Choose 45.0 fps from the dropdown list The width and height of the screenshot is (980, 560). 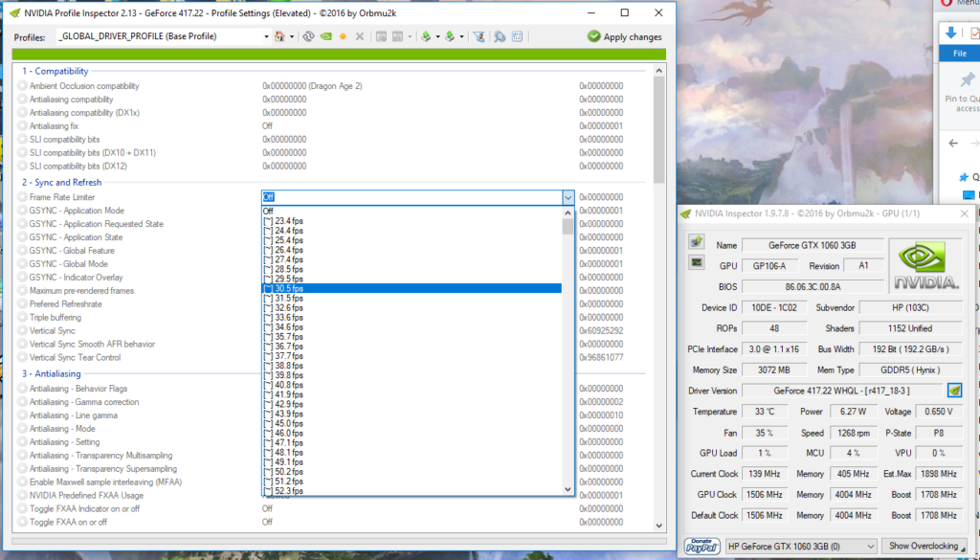click(x=412, y=423)
